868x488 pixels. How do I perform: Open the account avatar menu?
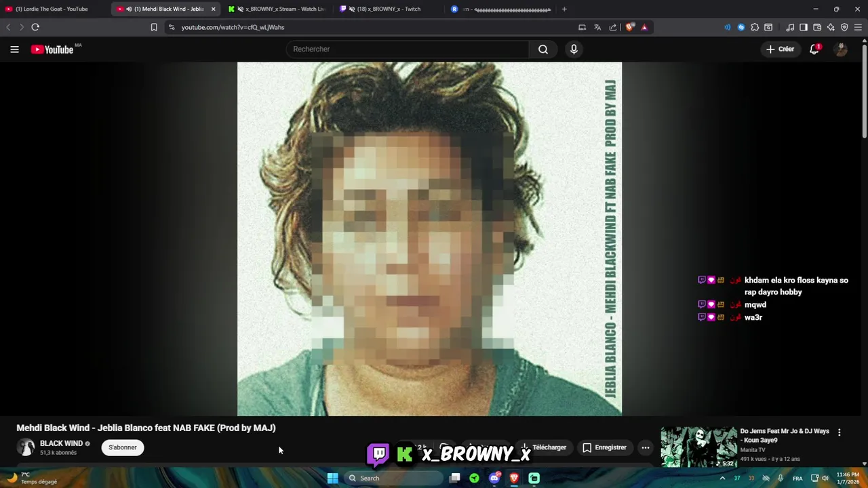[841, 49]
